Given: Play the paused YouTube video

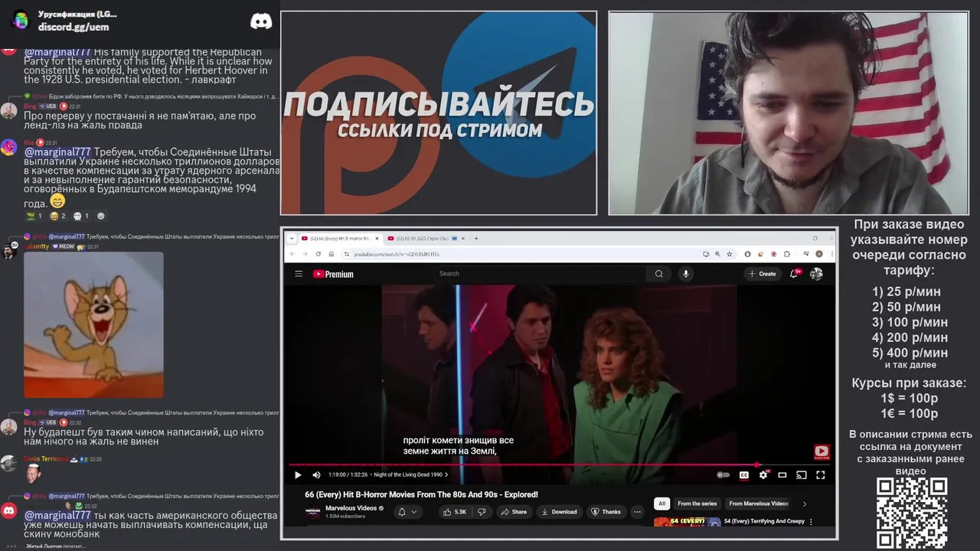Looking at the screenshot, I should click(x=298, y=475).
